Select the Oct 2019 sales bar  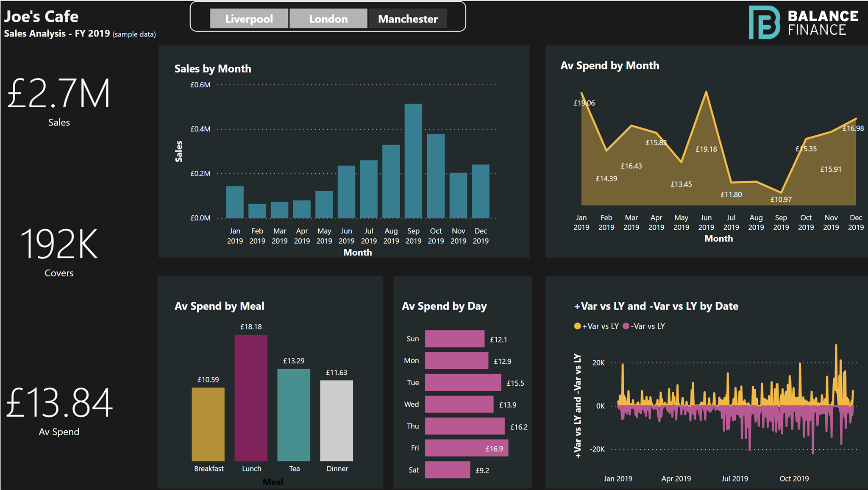click(x=436, y=176)
